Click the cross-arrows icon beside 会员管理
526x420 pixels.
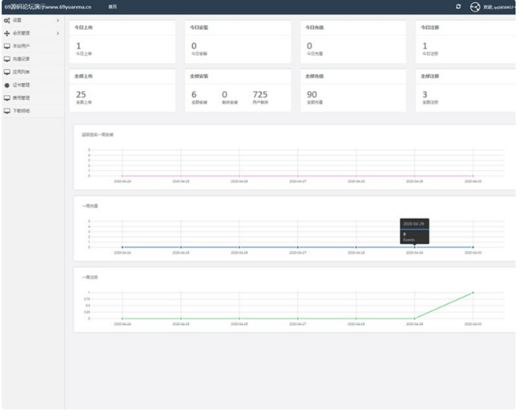(7, 33)
